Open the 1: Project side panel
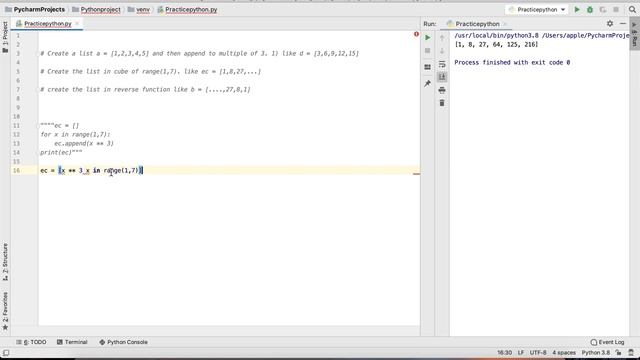640x360 pixels. point(5,37)
